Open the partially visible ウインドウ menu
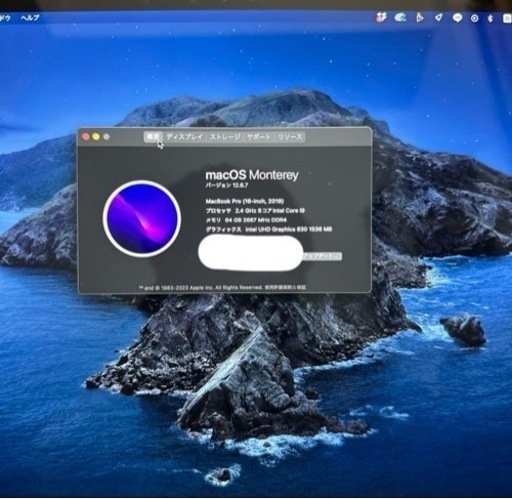This screenshot has height=499, width=512. [x=5, y=18]
